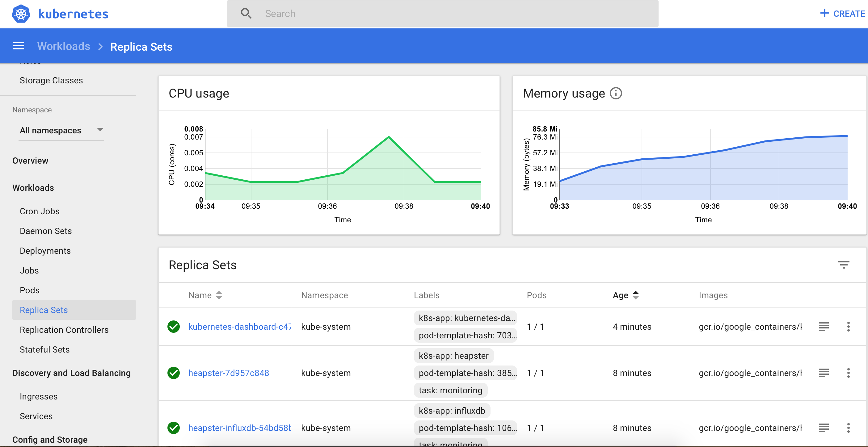Image resolution: width=868 pixels, height=447 pixels.
Task: Open kubernetes-dashboard replica set link
Action: [240, 326]
